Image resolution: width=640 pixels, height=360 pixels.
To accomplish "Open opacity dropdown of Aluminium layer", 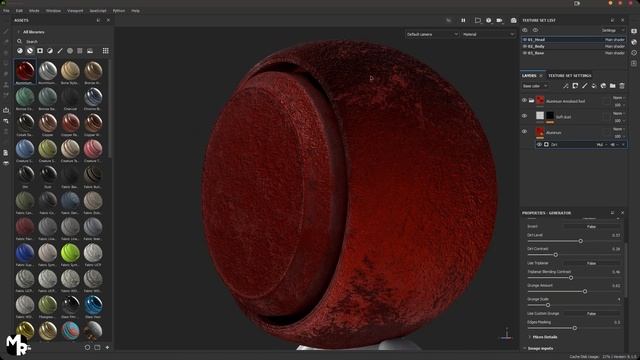I will (x=619, y=136).
